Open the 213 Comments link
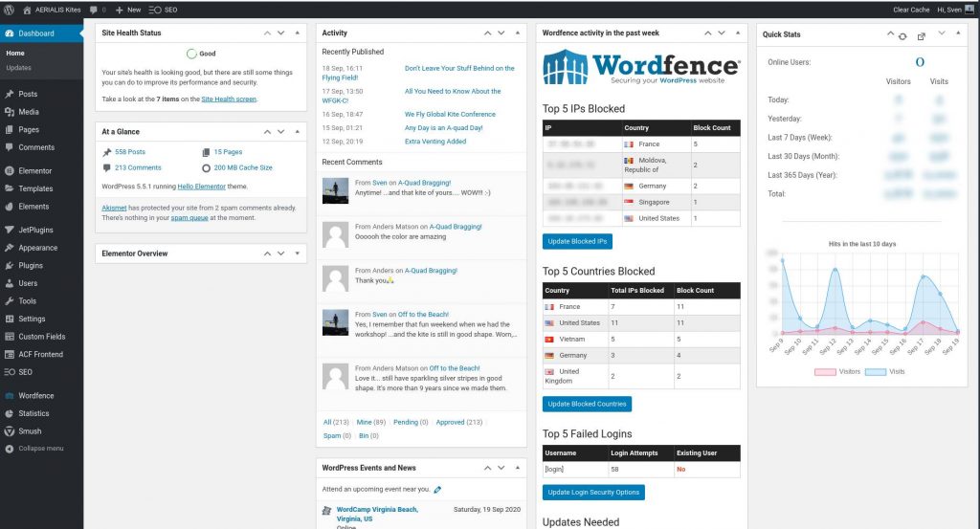Viewport: 980px width, 529px height. 138,168
